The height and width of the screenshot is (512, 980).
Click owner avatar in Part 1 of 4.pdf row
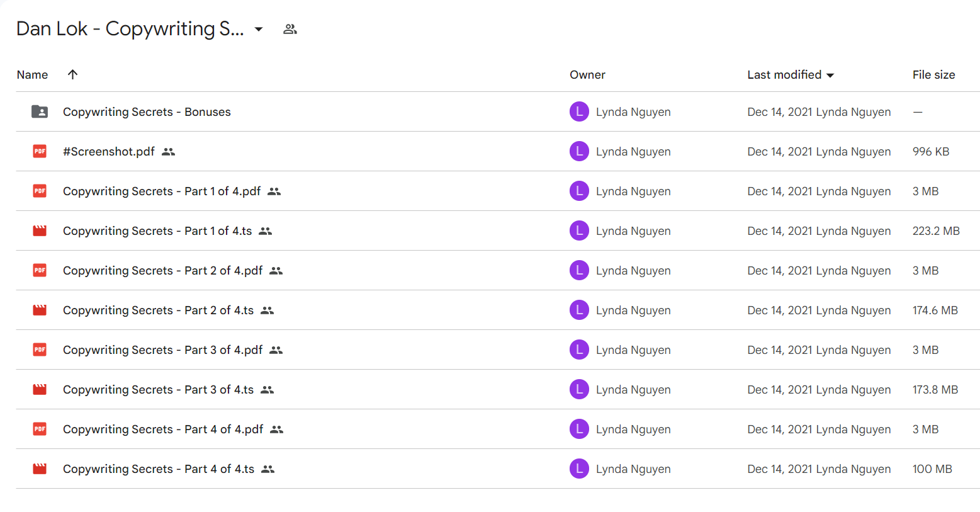(x=579, y=191)
